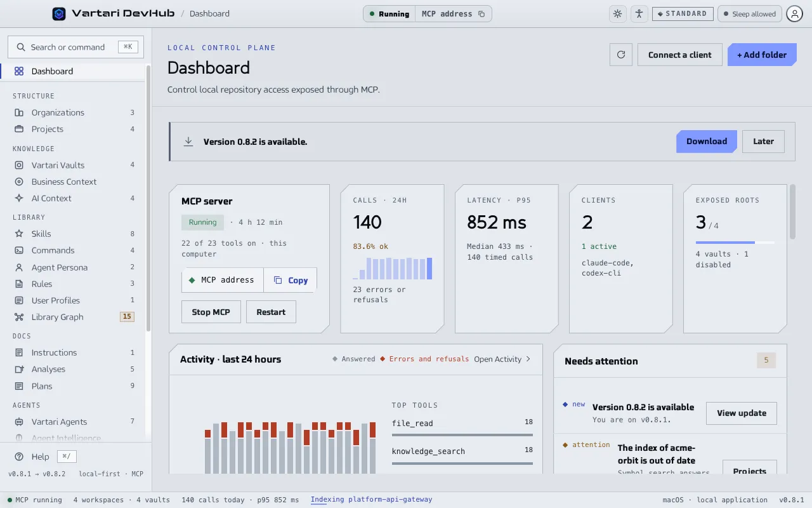Click the Connect a client button

680,55
